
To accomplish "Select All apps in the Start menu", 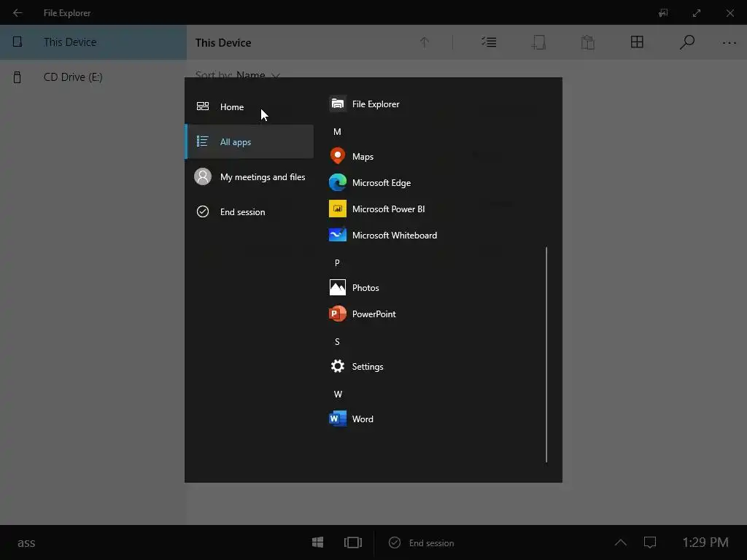I will tap(249, 141).
